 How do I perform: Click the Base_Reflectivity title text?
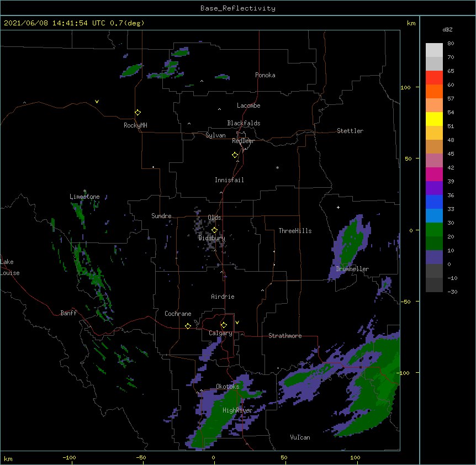238,8
